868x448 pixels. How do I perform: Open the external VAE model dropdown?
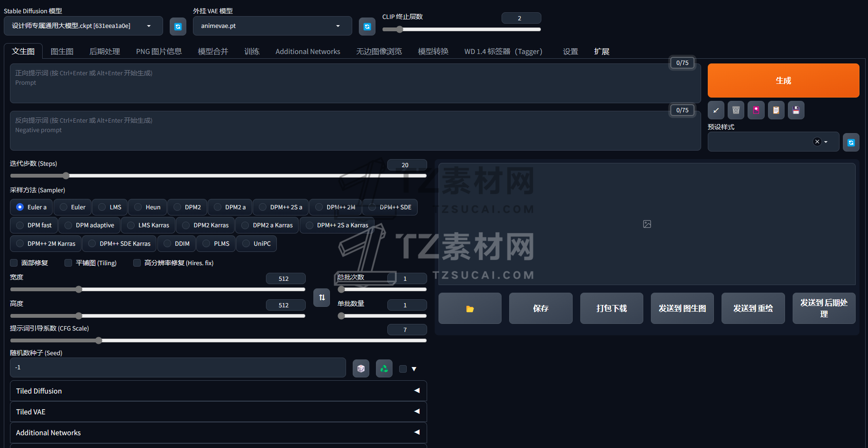(273, 26)
